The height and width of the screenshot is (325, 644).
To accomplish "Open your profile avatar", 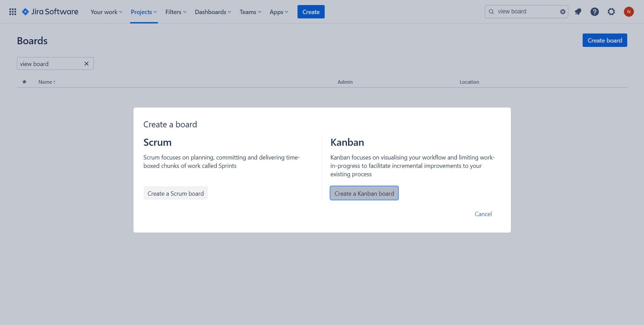I will pyautogui.click(x=629, y=11).
